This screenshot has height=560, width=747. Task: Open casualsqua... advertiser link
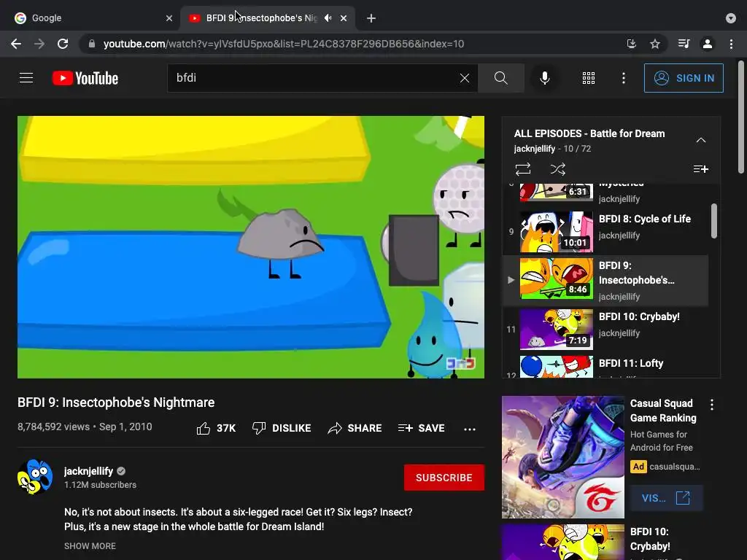[675, 467]
